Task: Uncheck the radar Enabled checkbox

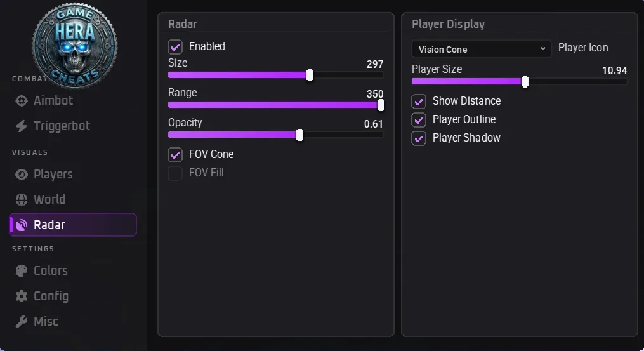Action: 175,47
